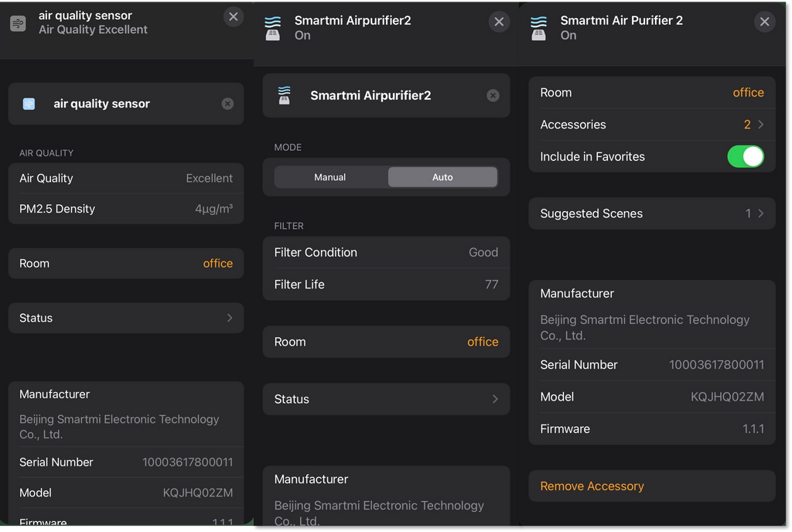Image resolution: width=792 pixels, height=532 pixels.
Task: Click Manufacturer in the Smartmi Air Purifier 2 panel
Action: tap(652, 314)
